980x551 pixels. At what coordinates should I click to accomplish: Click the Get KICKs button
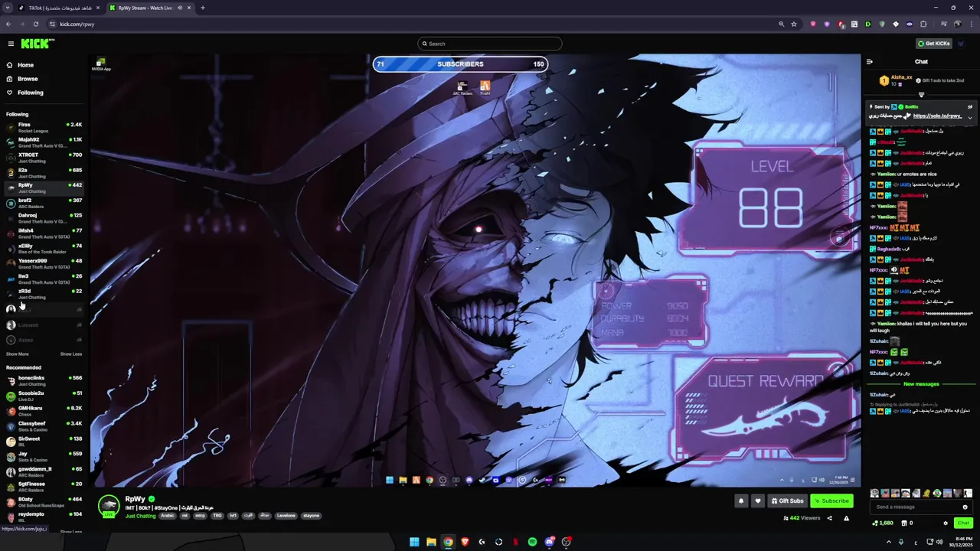934,44
